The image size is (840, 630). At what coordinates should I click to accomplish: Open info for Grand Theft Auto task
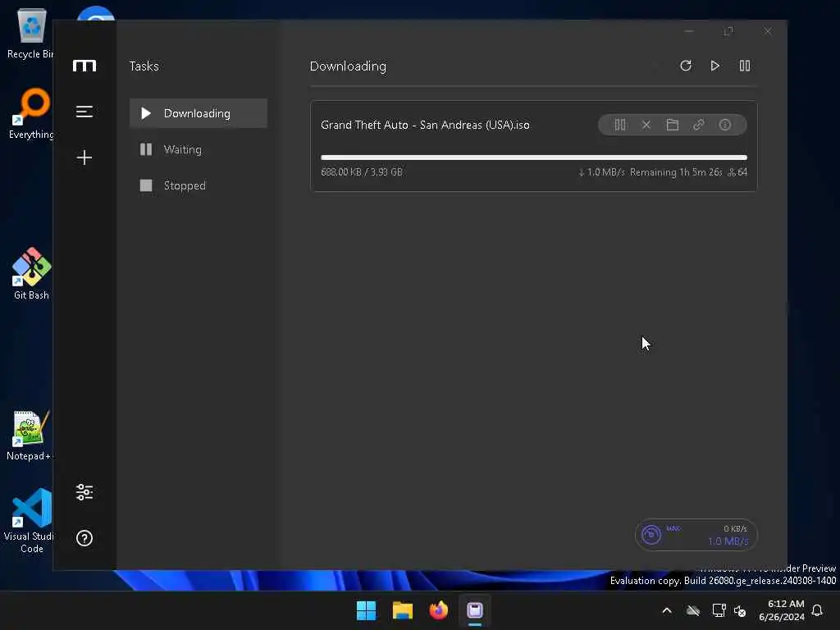tap(725, 125)
